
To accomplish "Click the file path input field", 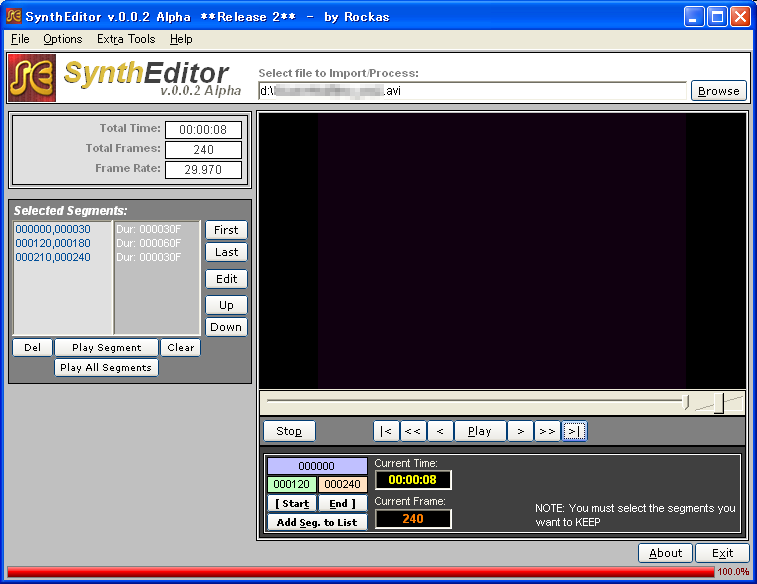I will (x=472, y=91).
